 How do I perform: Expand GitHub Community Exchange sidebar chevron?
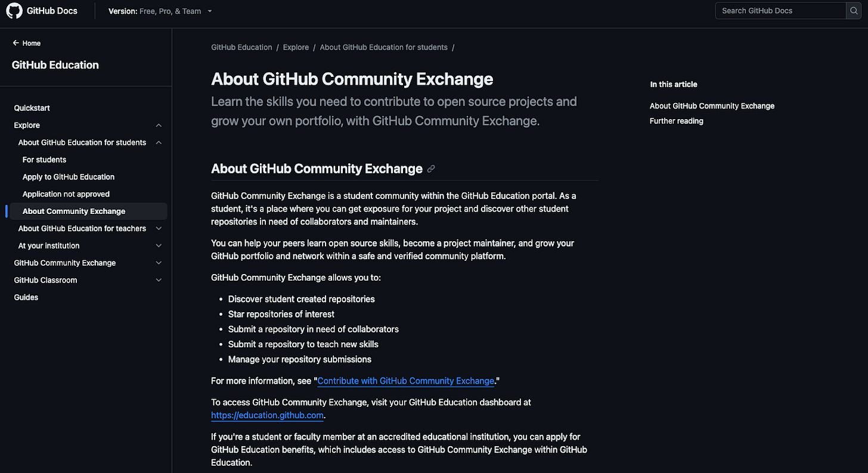point(159,263)
